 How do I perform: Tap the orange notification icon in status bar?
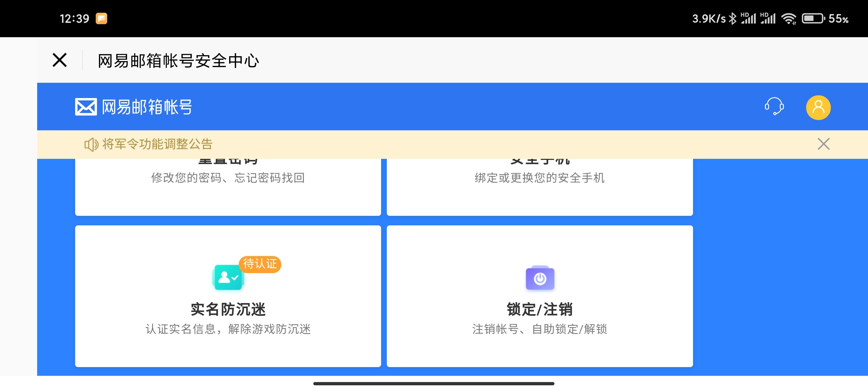(x=101, y=18)
